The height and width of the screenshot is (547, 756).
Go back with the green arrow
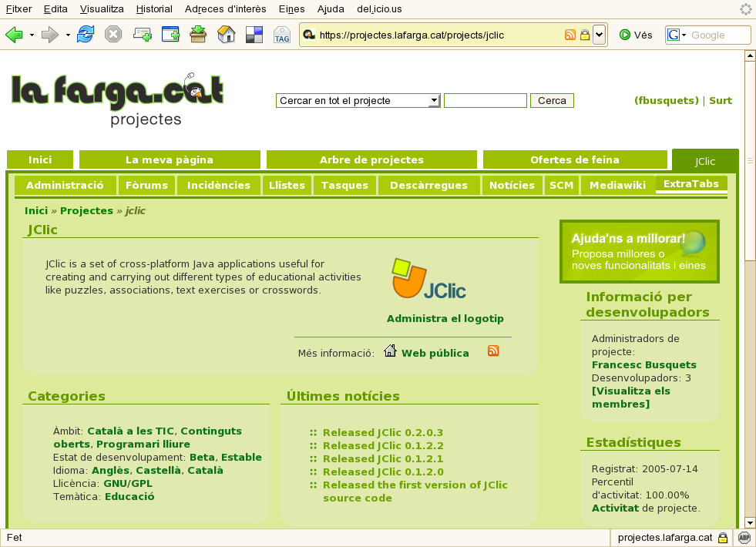click(x=14, y=35)
